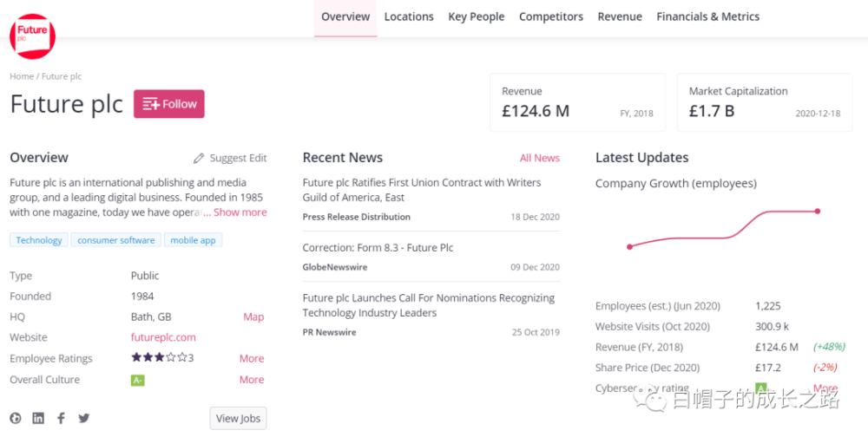Image resolution: width=868 pixels, height=437 pixels.
Task: Click the employee growth chart endpoint
Action: 818,211
